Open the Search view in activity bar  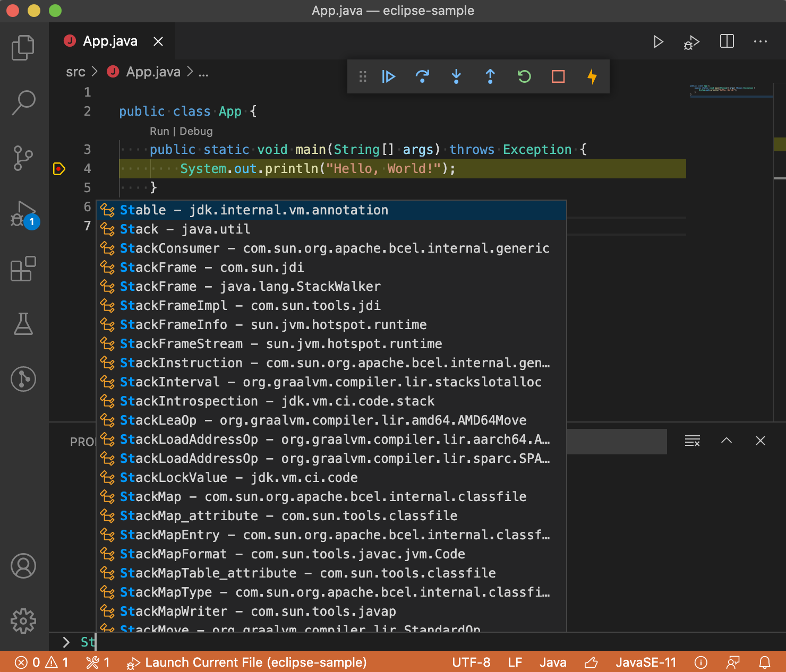(x=23, y=102)
